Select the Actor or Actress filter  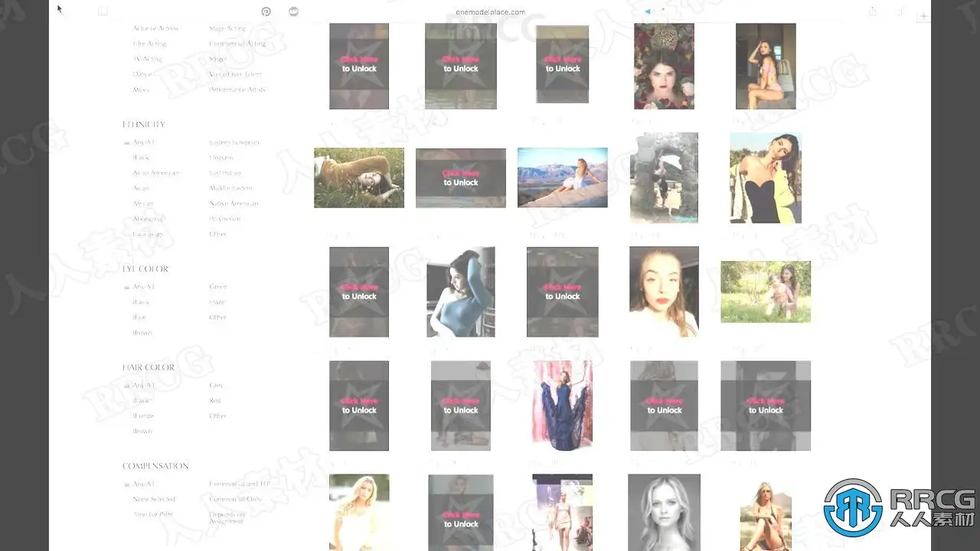click(155, 28)
